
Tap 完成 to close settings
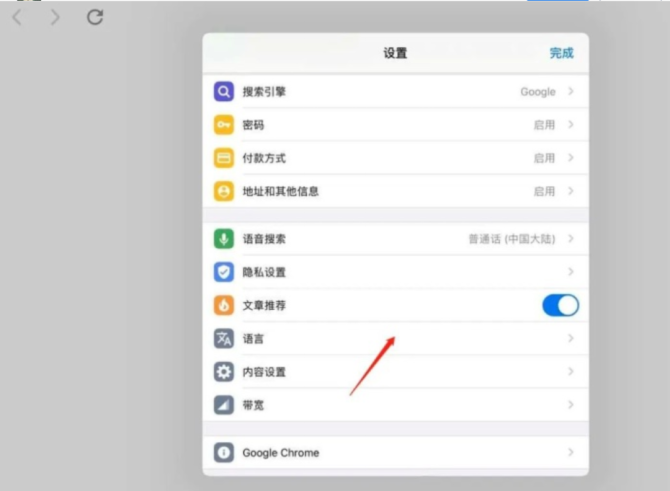(x=561, y=53)
